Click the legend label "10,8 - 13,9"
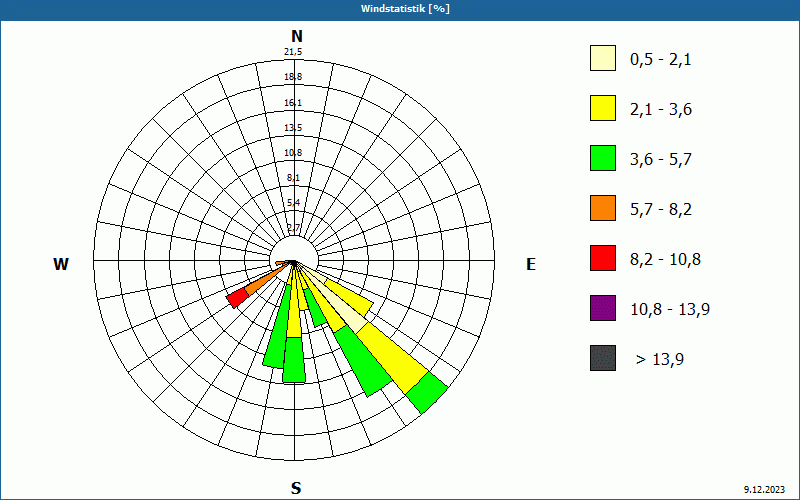This screenshot has height=500, width=800. click(670, 310)
